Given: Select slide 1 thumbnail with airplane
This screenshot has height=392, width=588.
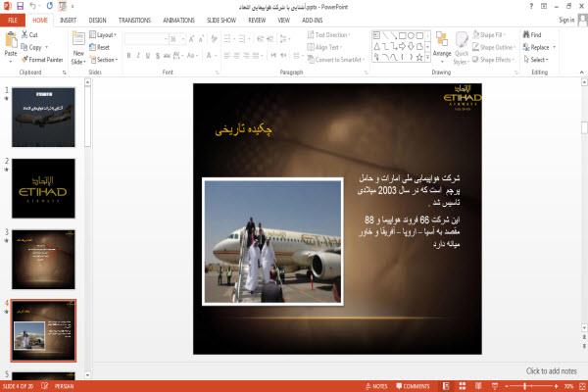Looking at the screenshot, I should [x=43, y=117].
